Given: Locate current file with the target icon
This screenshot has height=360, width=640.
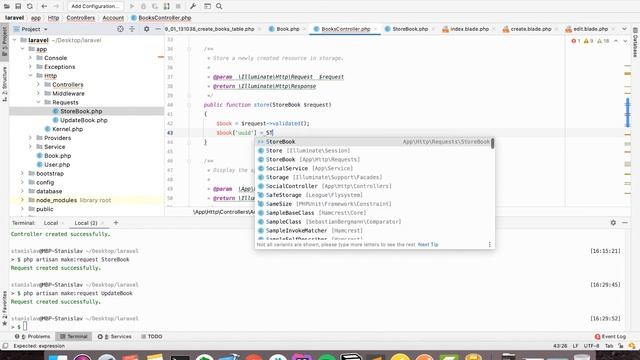Looking at the screenshot, I should point(120,29).
